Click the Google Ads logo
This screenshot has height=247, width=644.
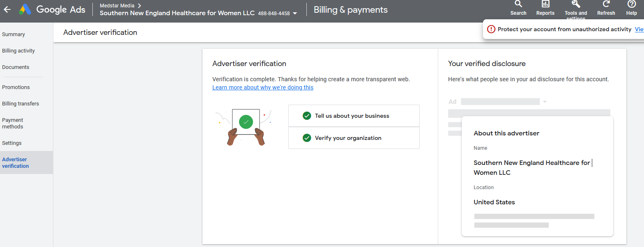(25, 9)
